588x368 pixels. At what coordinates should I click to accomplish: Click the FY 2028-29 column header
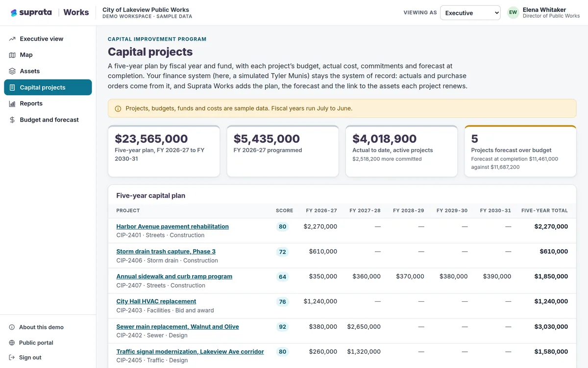pos(409,210)
